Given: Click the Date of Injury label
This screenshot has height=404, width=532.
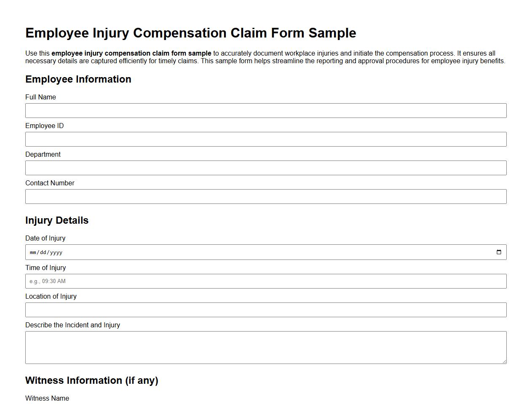Looking at the screenshot, I should 45,238.
